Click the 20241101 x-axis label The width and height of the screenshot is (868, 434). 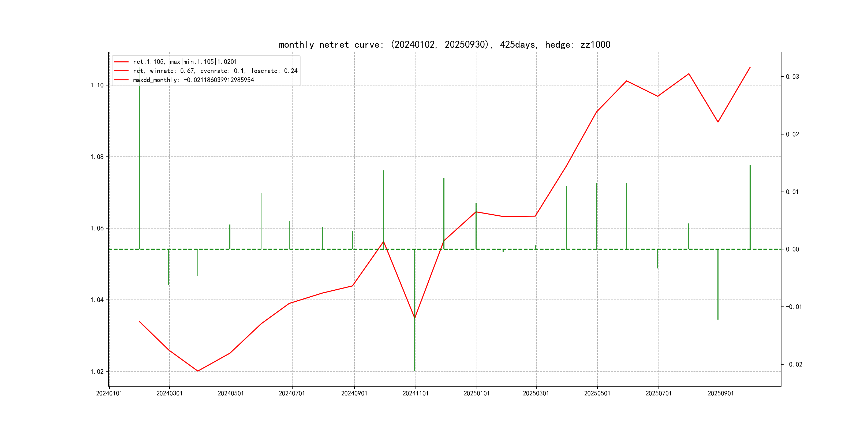click(416, 393)
